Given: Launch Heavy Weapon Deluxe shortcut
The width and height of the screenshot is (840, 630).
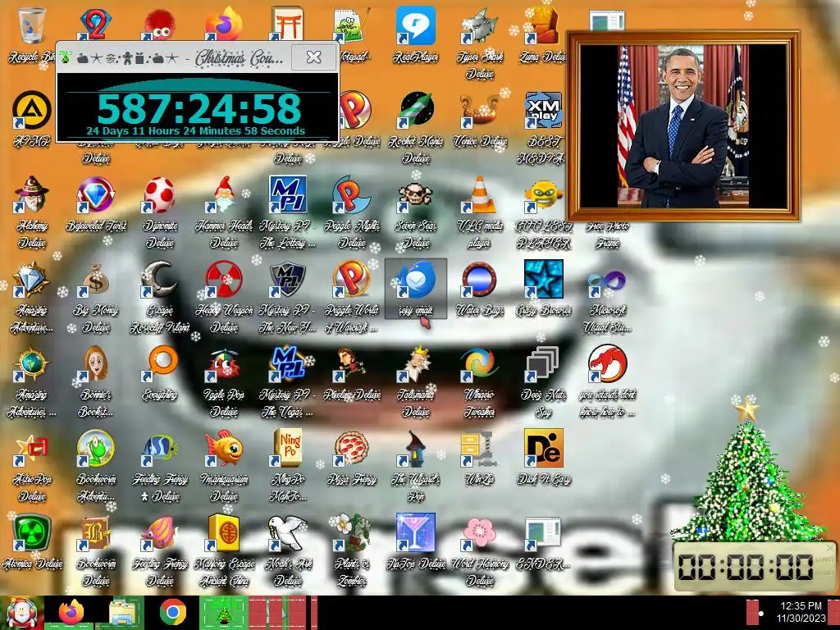Looking at the screenshot, I should coord(224,279).
